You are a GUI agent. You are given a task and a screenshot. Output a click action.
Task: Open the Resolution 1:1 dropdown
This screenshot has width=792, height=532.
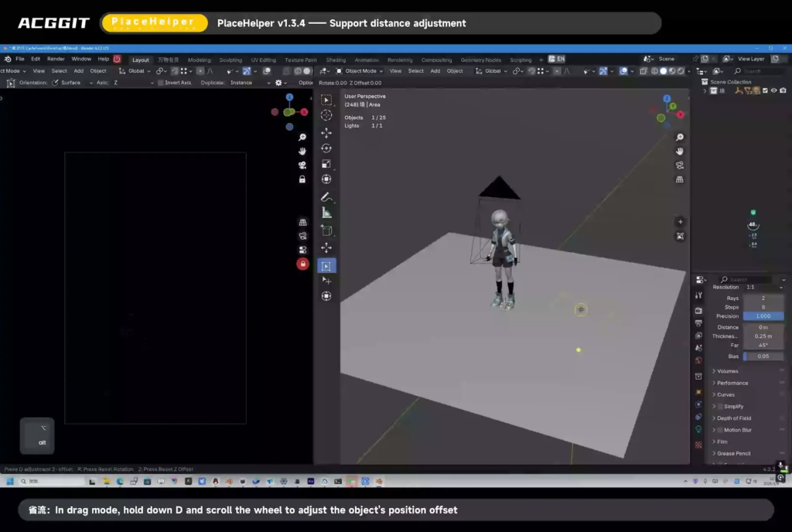(x=763, y=287)
